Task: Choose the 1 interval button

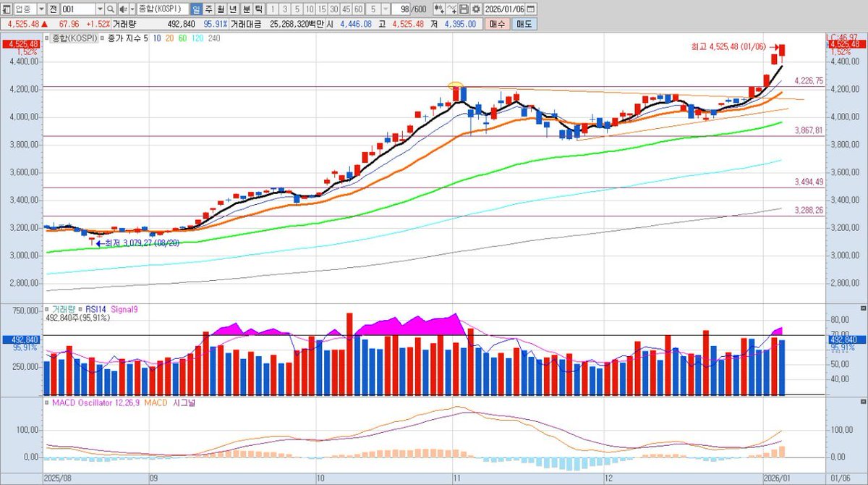Action: click(273, 9)
